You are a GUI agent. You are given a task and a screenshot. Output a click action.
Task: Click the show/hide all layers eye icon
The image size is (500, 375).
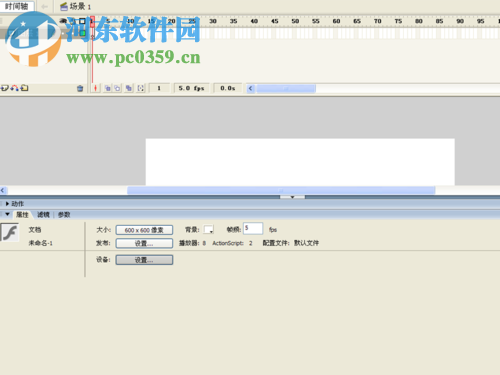(63, 21)
